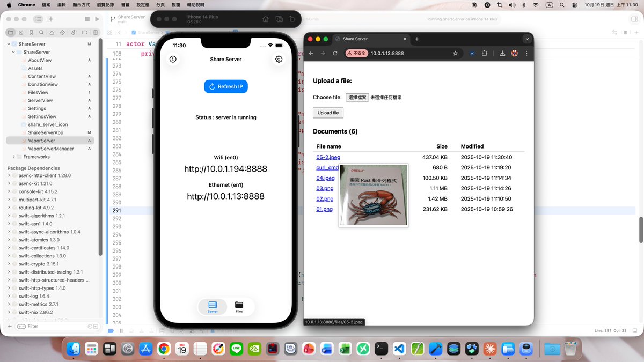Click the Rust book preview thumbnail
Viewport: 644px width, 362px height.
coord(374,195)
